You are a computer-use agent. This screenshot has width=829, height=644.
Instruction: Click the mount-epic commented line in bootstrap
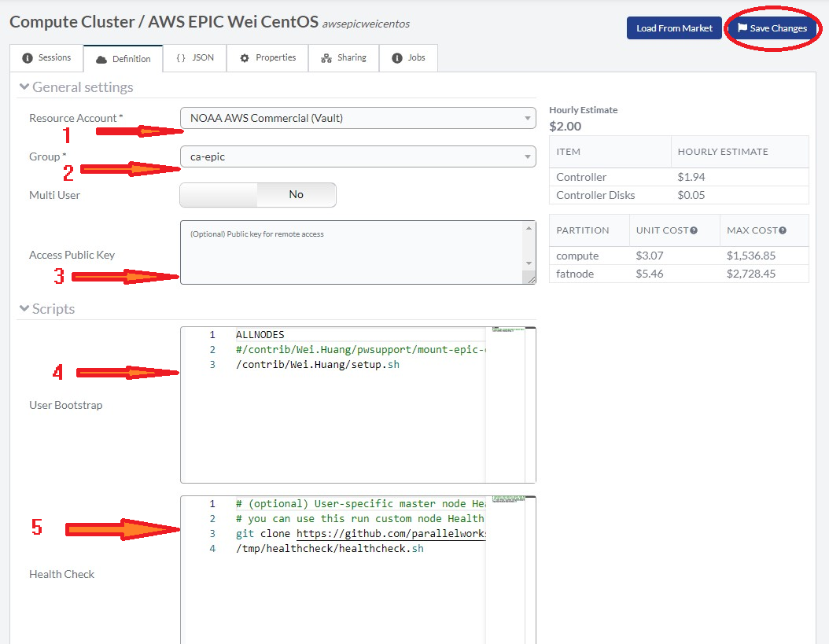360,349
